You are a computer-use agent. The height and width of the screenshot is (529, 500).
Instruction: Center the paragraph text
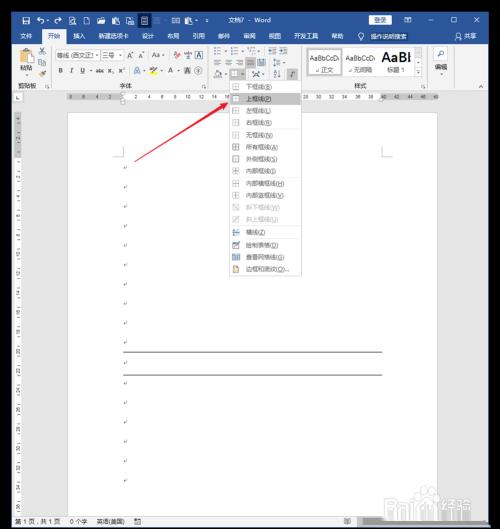[228, 62]
